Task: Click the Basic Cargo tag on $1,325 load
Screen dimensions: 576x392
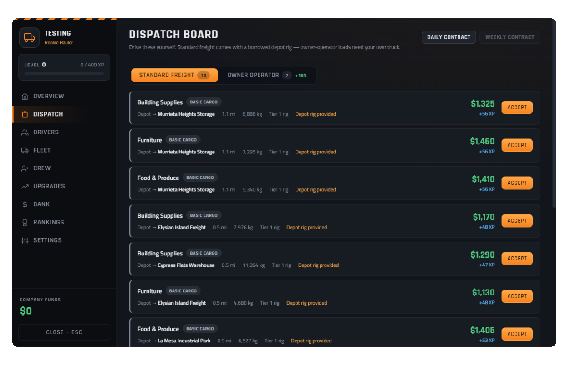Action: pyautogui.click(x=204, y=102)
